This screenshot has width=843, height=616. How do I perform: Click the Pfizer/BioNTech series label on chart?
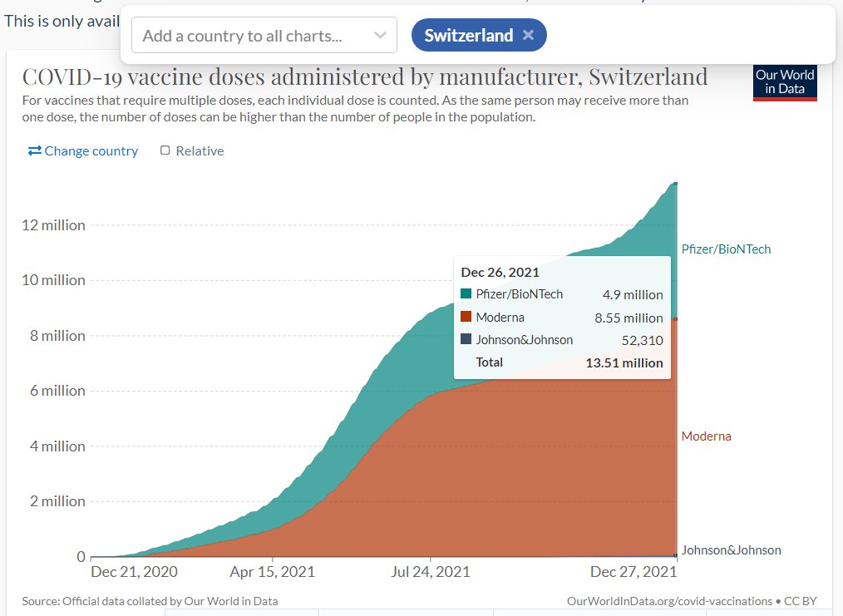tap(726, 249)
